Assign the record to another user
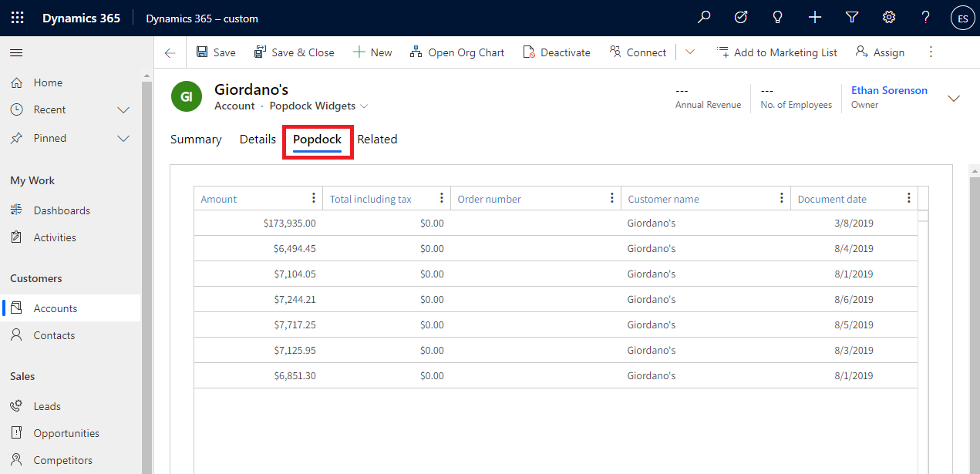The height and width of the screenshot is (474, 980). [x=880, y=52]
